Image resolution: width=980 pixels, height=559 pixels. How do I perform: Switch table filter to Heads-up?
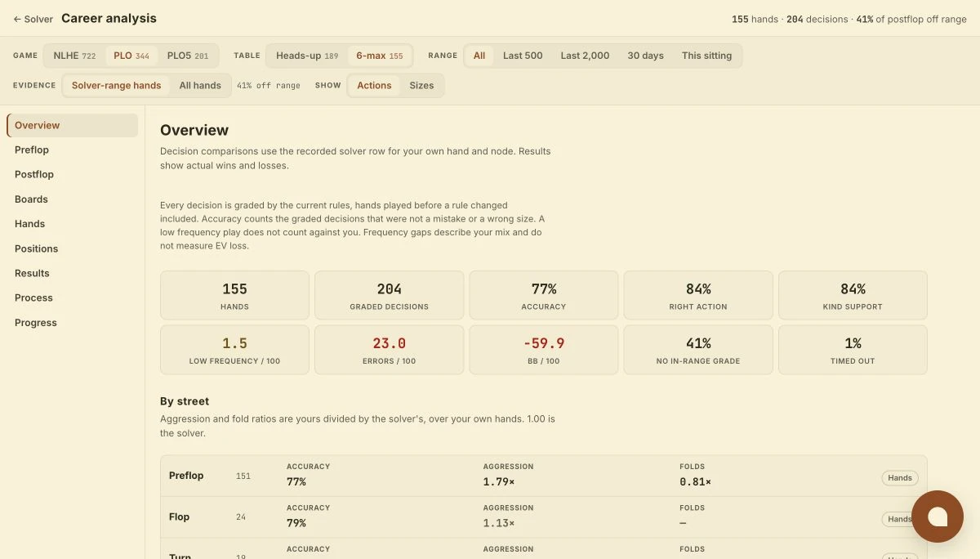(x=307, y=56)
